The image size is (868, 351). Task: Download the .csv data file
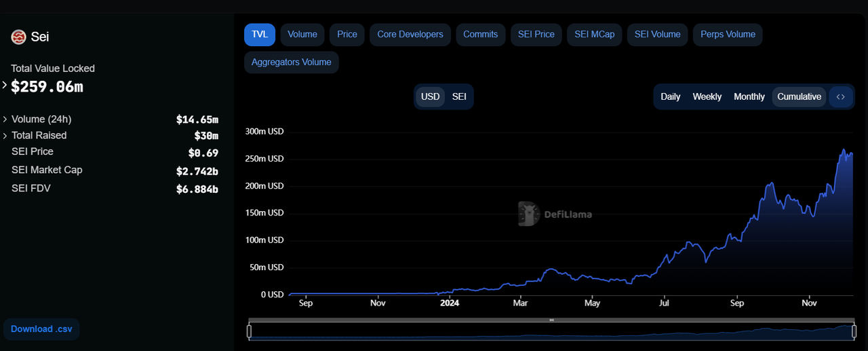[41, 329]
